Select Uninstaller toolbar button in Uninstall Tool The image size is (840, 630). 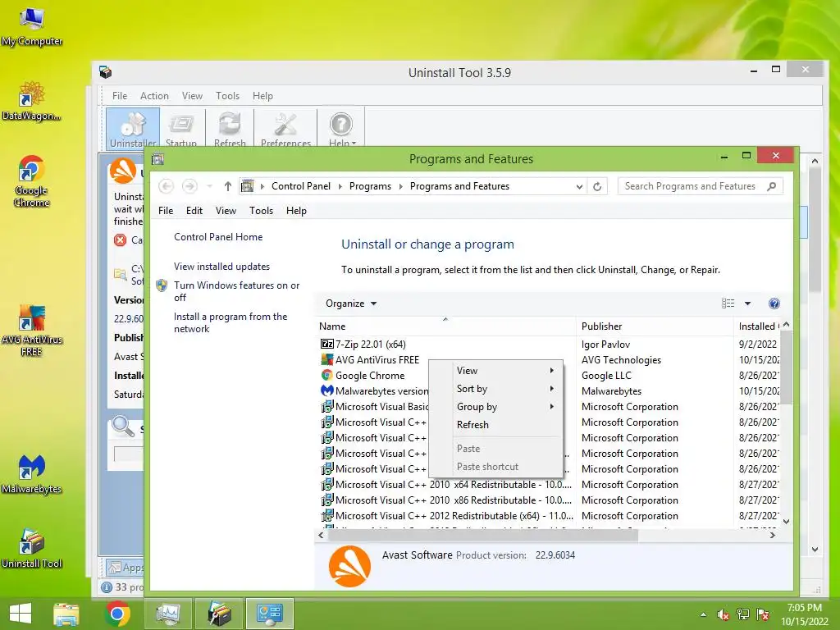point(133,129)
